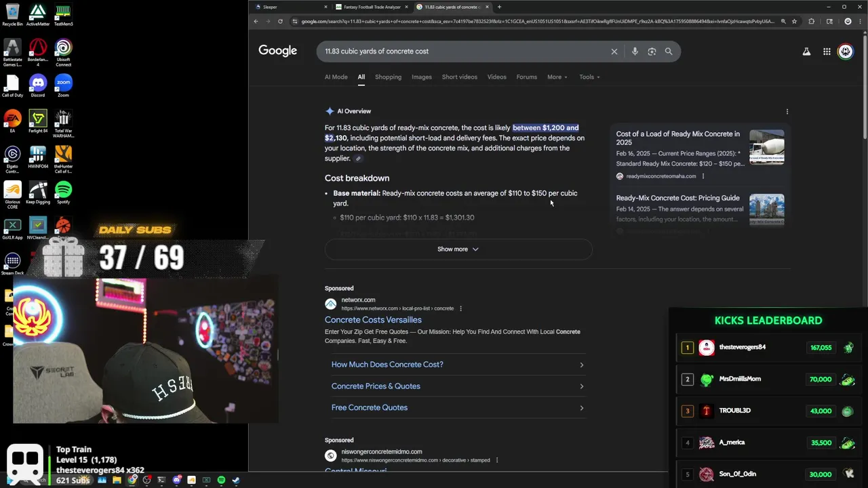Expand AI Overview with Show more

pyautogui.click(x=458, y=249)
